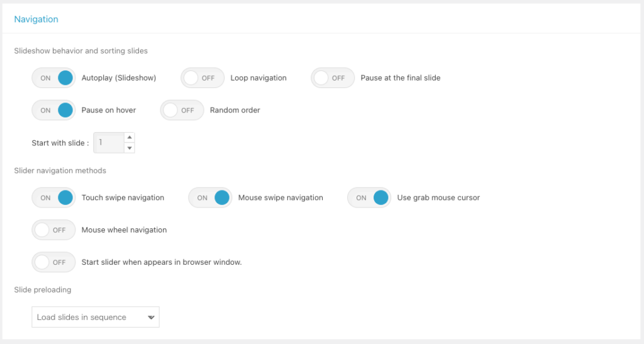
Task: Turn on Pause at the final slide
Action: 333,78
